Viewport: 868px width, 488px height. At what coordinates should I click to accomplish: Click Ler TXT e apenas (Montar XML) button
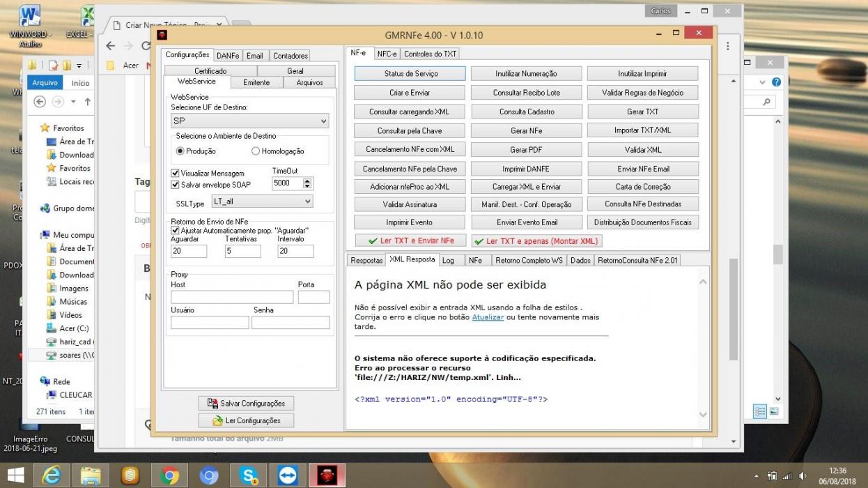click(x=536, y=241)
